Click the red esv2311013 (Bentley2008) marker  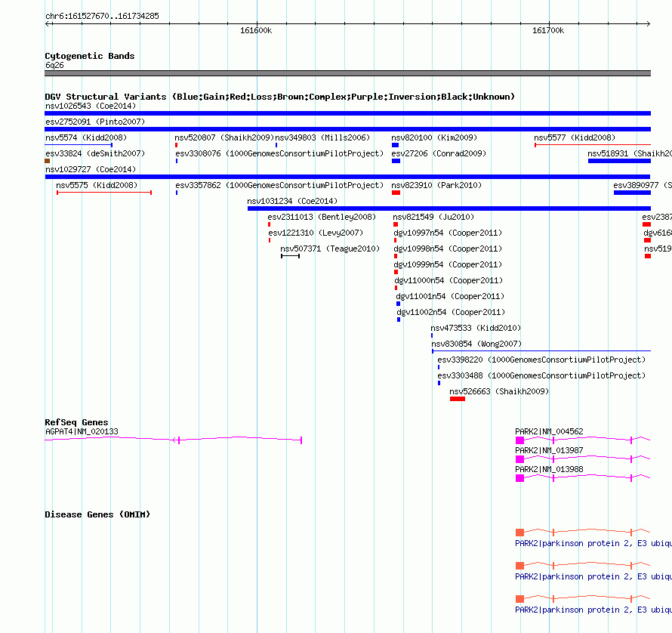point(269,224)
